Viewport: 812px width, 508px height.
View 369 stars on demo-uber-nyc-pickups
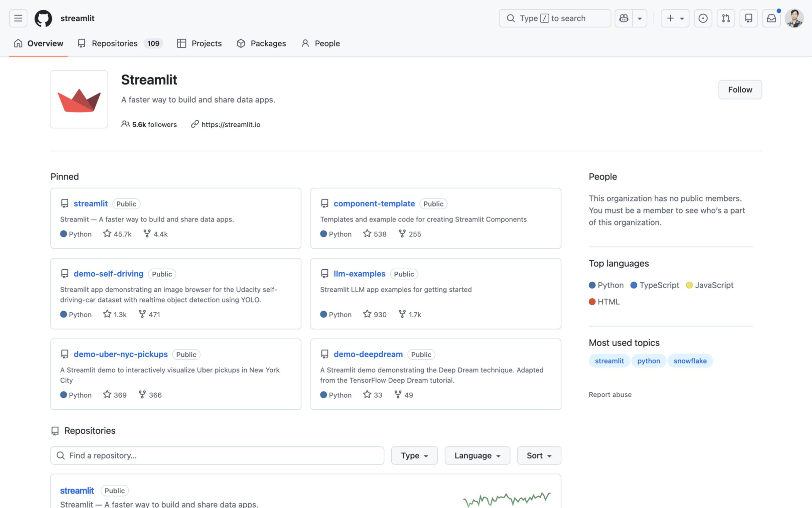coord(115,395)
